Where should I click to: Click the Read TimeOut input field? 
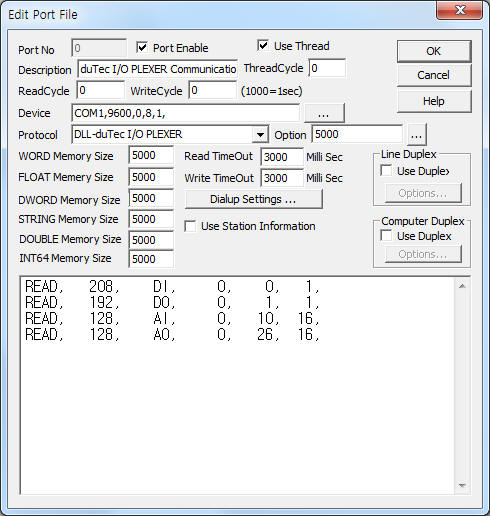[x=282, y=157]
